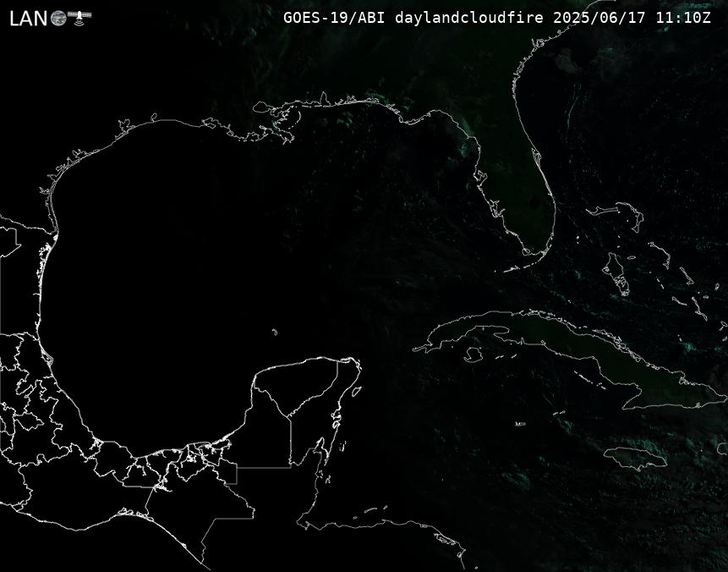Click the Earth globe icon in the logo

58,19
